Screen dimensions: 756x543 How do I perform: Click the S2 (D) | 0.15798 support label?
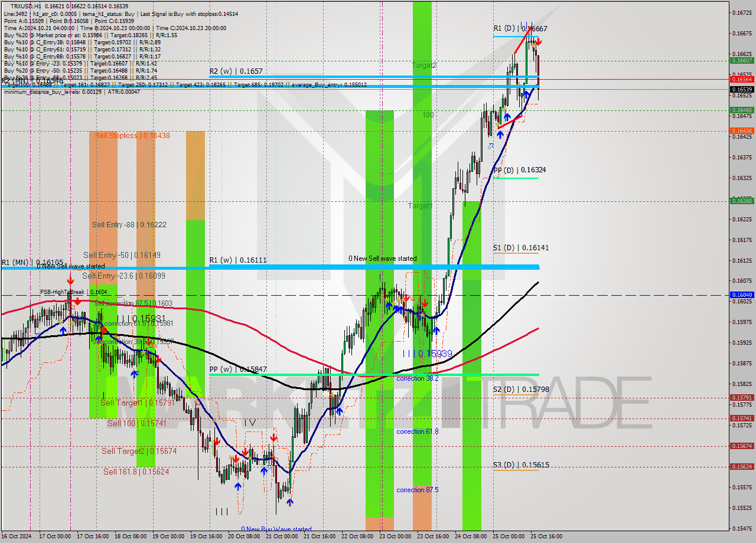click(x=521, y=390)
